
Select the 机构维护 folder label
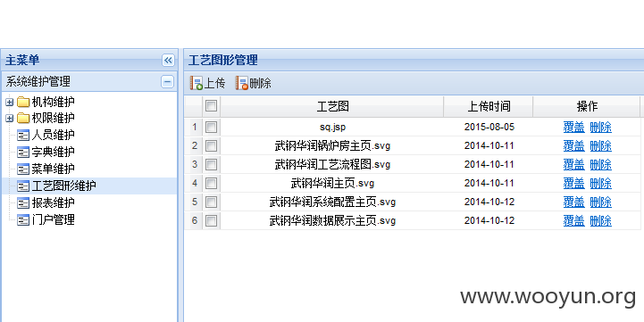53,102
